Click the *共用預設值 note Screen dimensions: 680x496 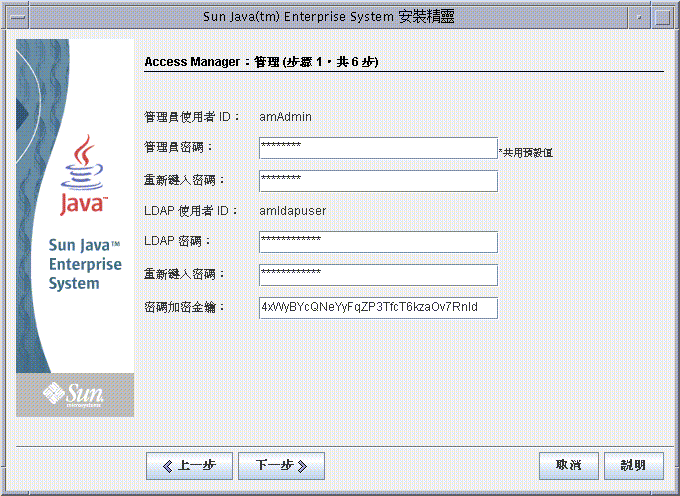[x=526, y=153]
